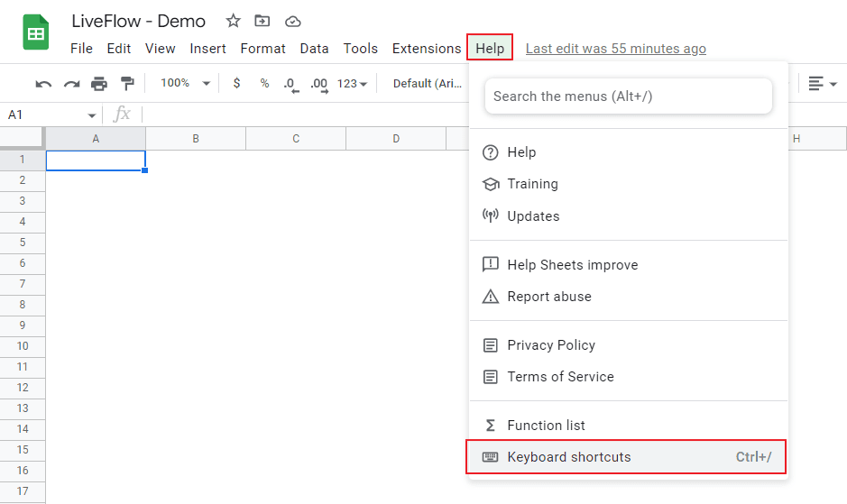
Task: Open Privacy Policy menu entry
Action: 628,345
